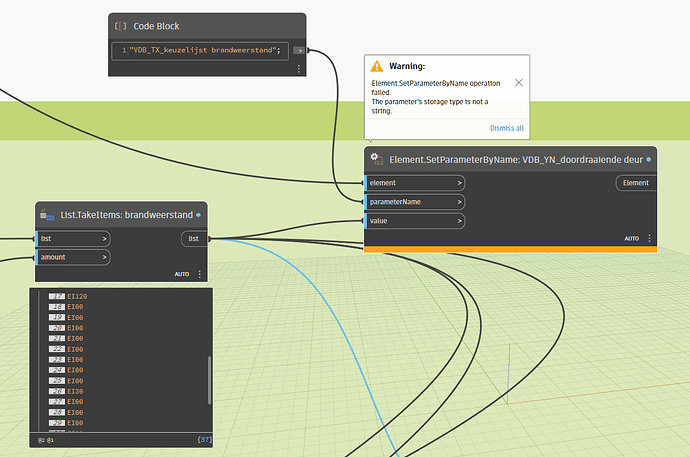Expand the element input port chevron
Image resolution: width=690 pixels, height=457 pixels.
[459, 183]
